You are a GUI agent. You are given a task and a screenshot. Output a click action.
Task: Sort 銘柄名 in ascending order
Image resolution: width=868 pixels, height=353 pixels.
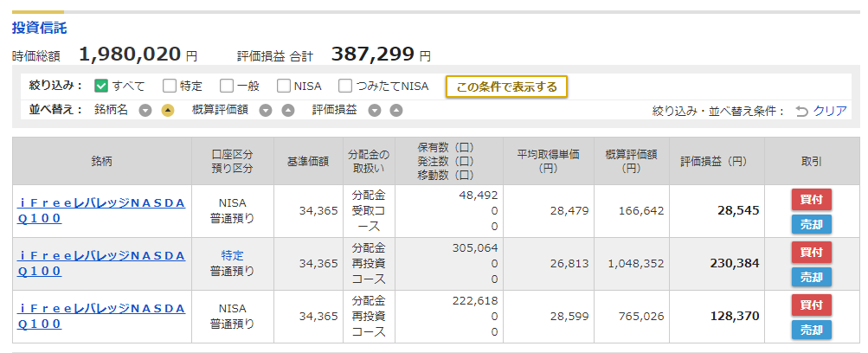[x=167, y=111]
